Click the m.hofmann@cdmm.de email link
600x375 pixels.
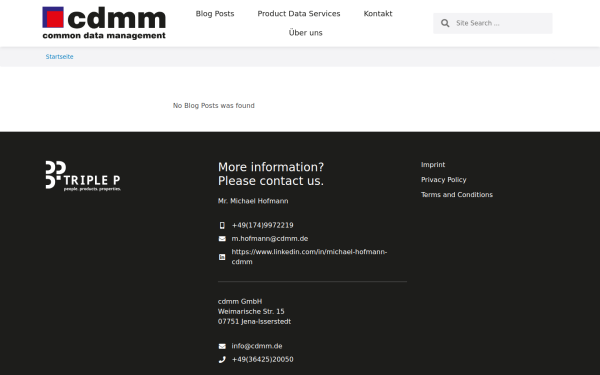[x=270, y=239]
